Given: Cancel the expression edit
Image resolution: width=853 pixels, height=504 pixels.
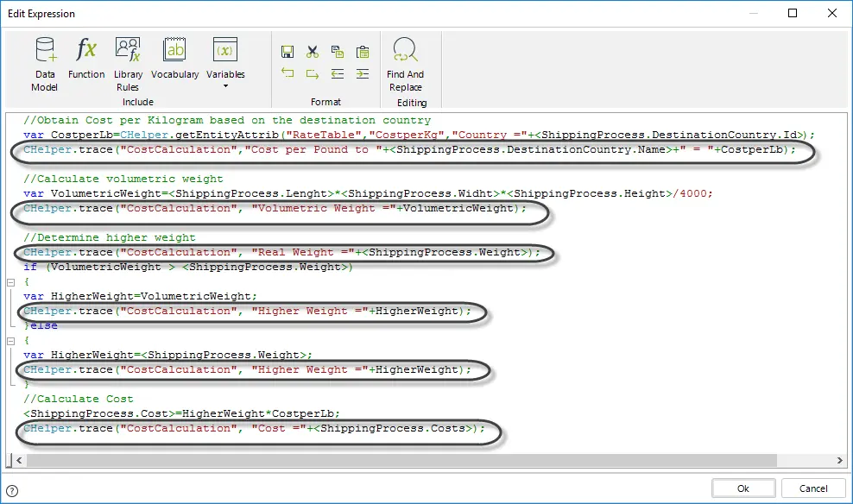Looking at the screenshot, I should [x=813, y=488].
